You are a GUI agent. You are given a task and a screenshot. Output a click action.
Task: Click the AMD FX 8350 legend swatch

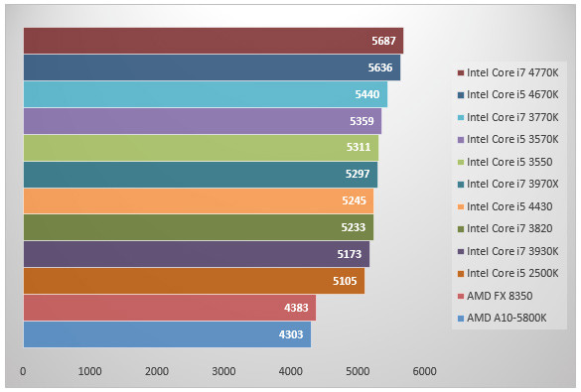[x=461, y=296]
